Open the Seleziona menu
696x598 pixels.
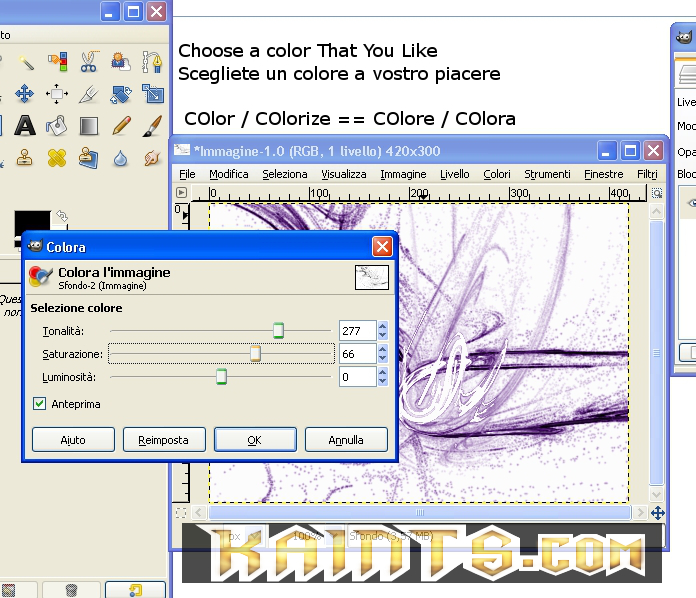pos(285,174)
